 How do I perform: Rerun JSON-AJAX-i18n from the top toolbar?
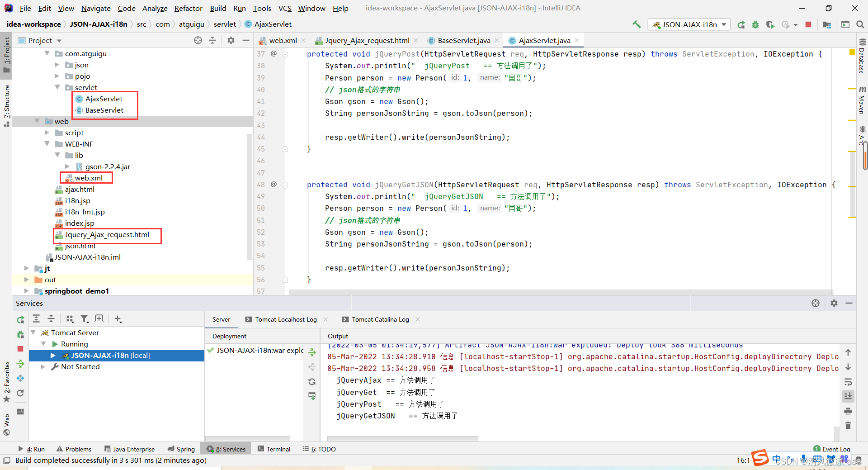coord(741,24)
